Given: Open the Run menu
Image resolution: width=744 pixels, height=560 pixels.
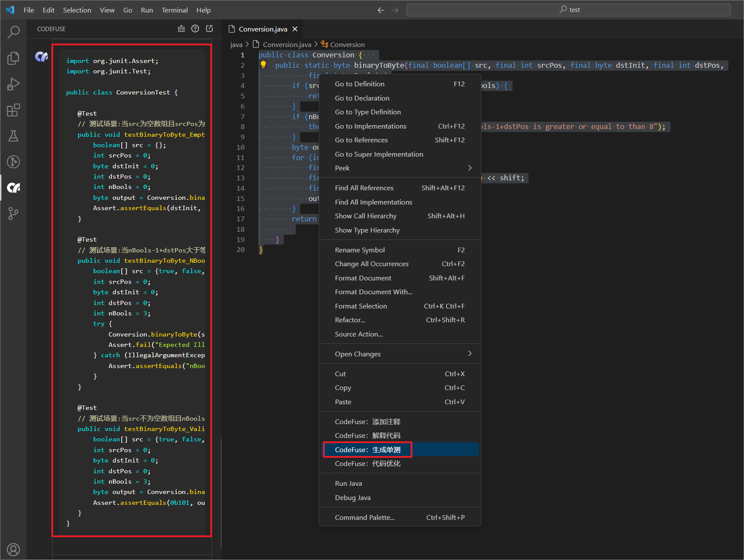Looking at the screenshot, I should (x=147, y=10).
